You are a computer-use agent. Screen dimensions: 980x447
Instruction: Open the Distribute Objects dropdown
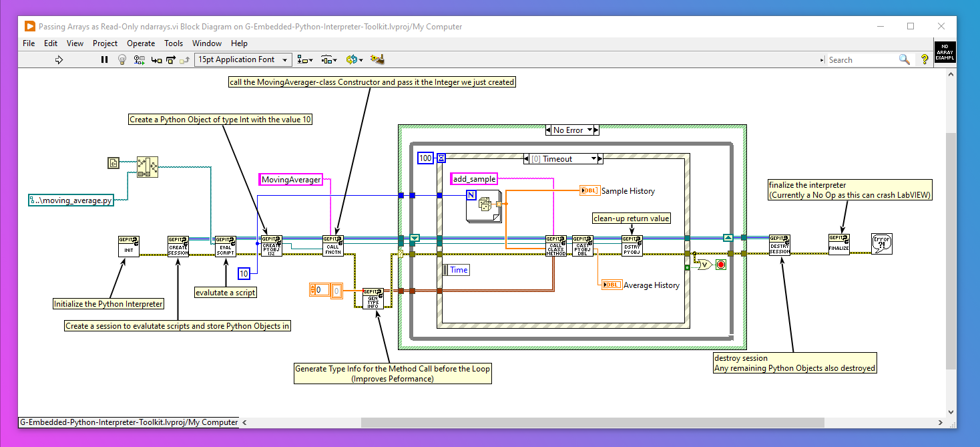click(x=328, y=59)
